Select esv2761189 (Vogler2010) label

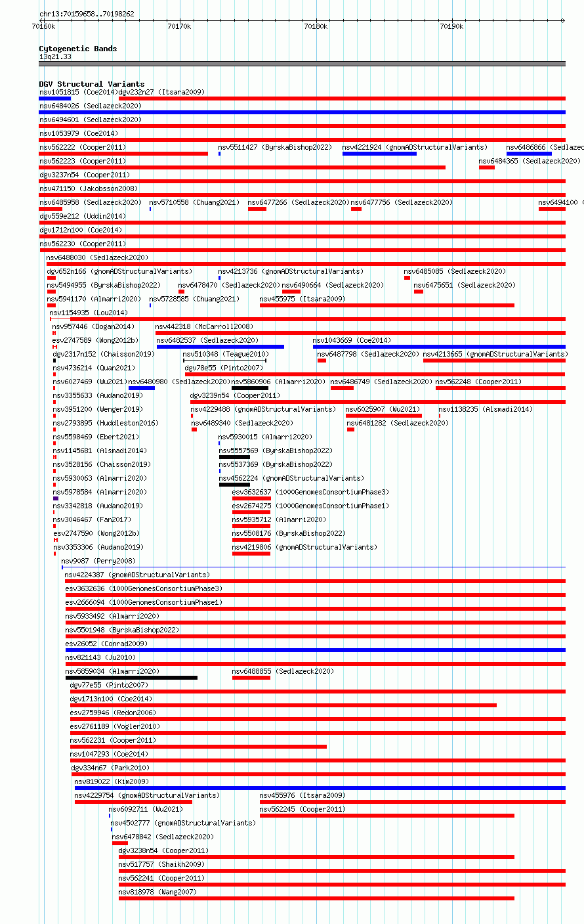click(x=115, y=726)
